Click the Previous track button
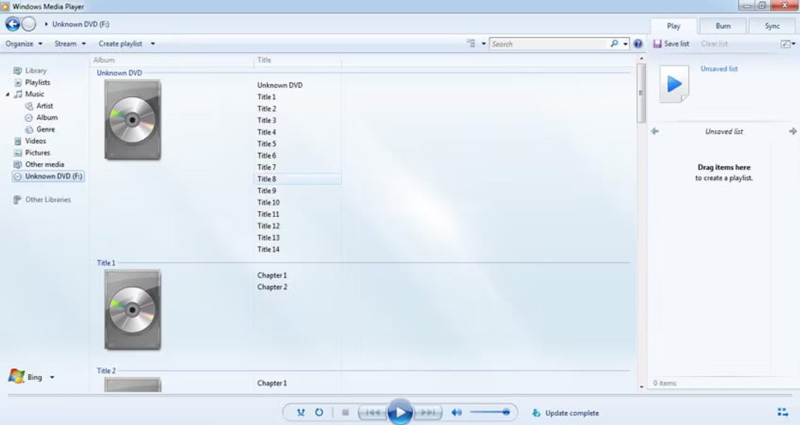 point(373,412)
